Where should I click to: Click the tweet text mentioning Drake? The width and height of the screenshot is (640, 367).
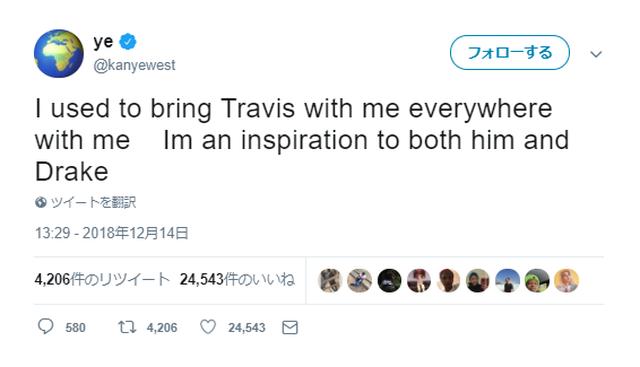(302, 140)
